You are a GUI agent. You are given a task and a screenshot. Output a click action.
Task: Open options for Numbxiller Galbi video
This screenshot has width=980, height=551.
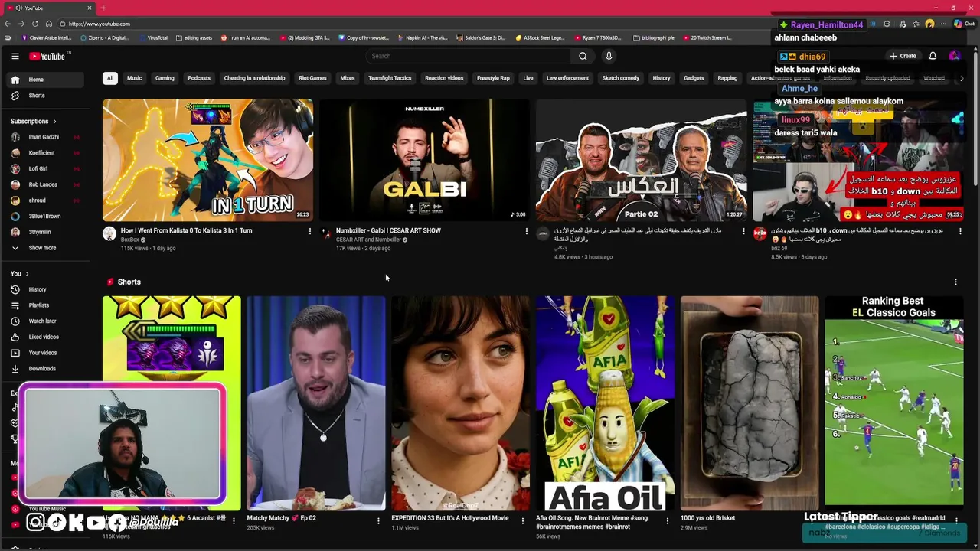point(526,231)
